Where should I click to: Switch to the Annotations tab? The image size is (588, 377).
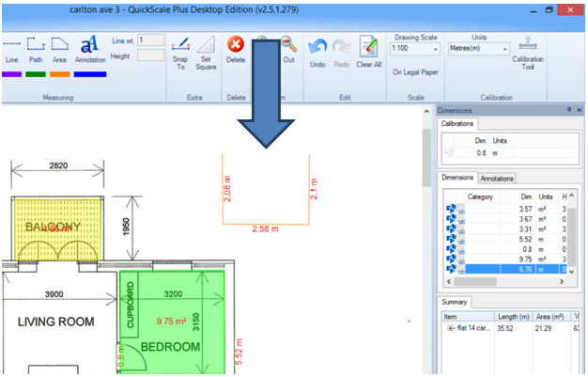(x=498, y=178)
